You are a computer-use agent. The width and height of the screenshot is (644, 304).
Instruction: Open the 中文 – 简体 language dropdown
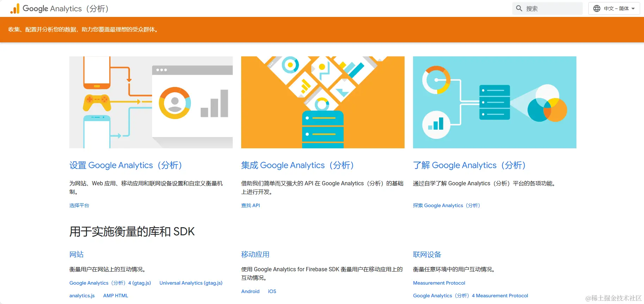coord(614,8)
